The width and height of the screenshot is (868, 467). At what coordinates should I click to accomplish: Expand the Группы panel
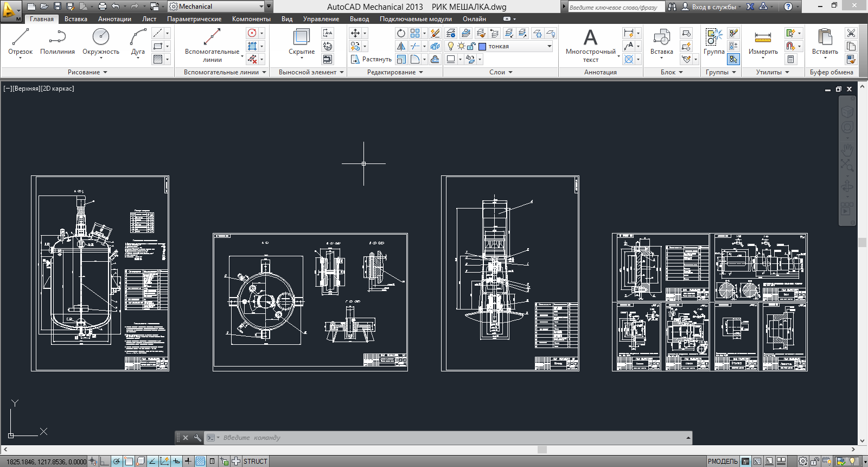click(x=721, y=72)
